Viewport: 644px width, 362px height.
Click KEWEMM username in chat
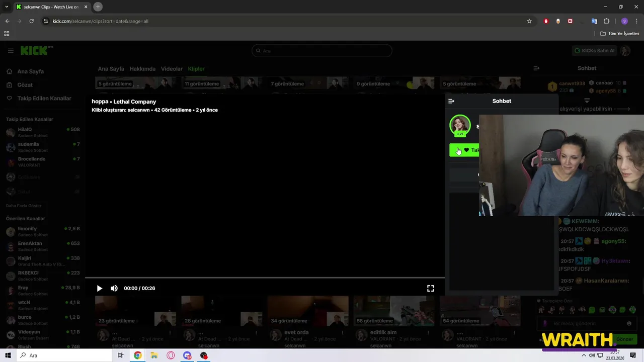(x=586, y=221)
